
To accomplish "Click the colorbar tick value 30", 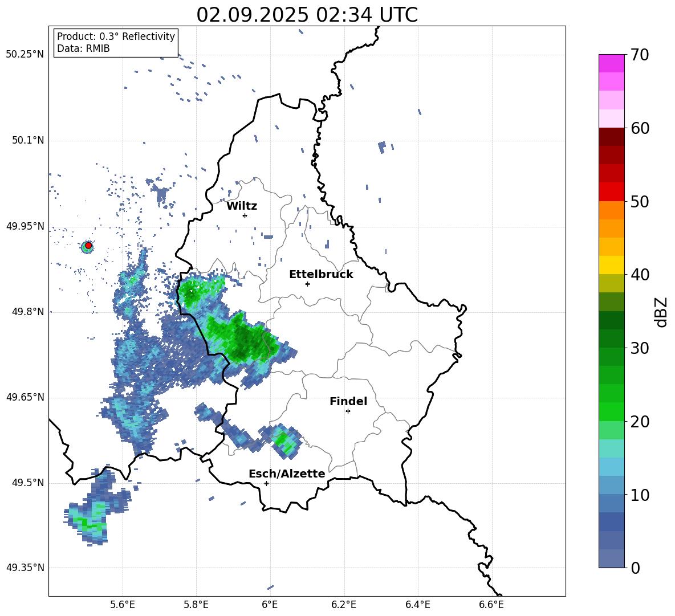I will coord(640,348).
